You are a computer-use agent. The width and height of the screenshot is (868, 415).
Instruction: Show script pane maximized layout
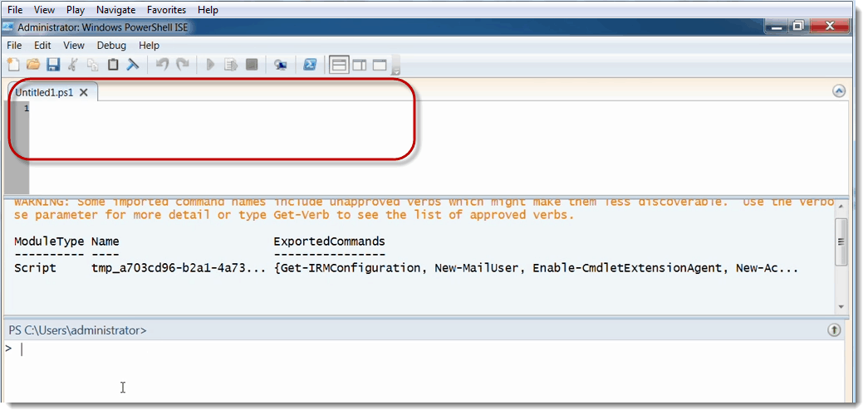(380, 65)
